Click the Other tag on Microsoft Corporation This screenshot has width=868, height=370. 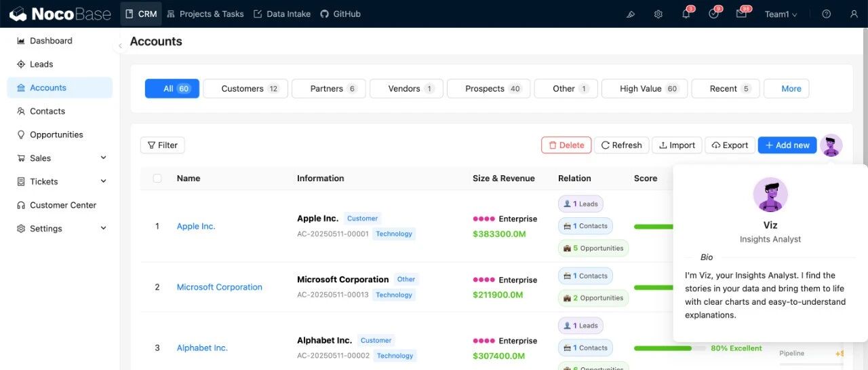click(x=406, y=279)
